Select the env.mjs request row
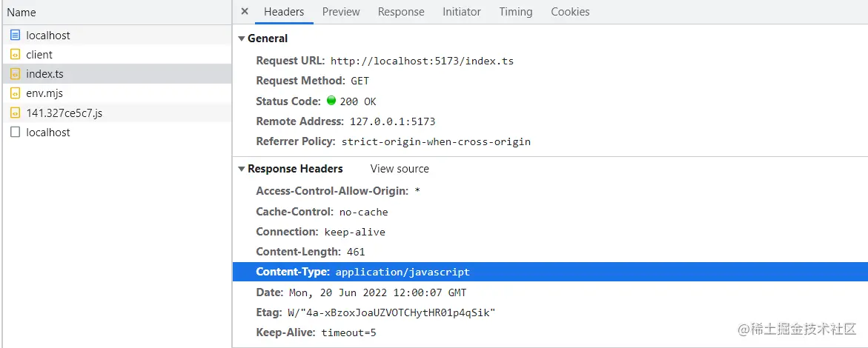This screenshot has width=868, height=348. (x=116, y=93)
